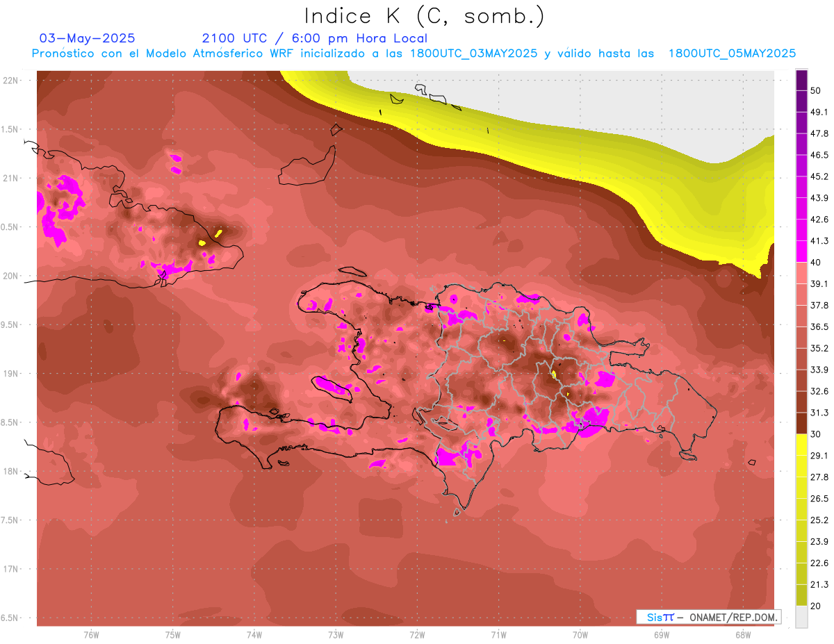Image resolution: width=834 pixels, height=644 pixels.
Task: Click the '69W' longitude label
Action: click(x=661, y=636)
